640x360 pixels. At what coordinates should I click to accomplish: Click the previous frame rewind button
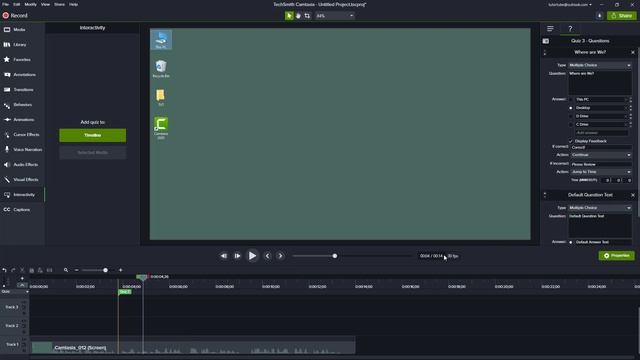(224, 256)
